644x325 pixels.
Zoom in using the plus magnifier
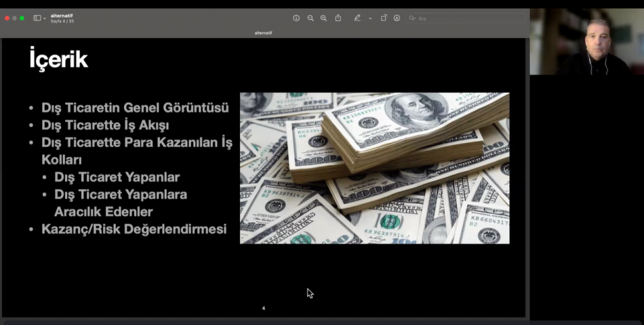point(323,18)
